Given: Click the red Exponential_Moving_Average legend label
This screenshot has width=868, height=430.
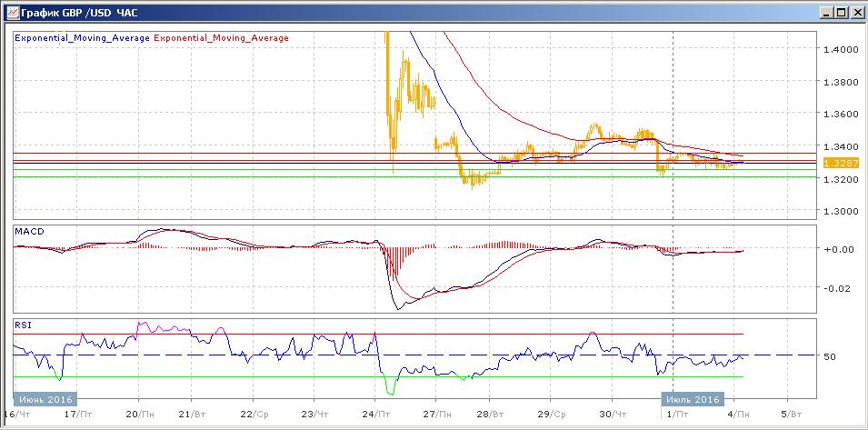Looking at the screenshot, I should [x=223, y=38].
